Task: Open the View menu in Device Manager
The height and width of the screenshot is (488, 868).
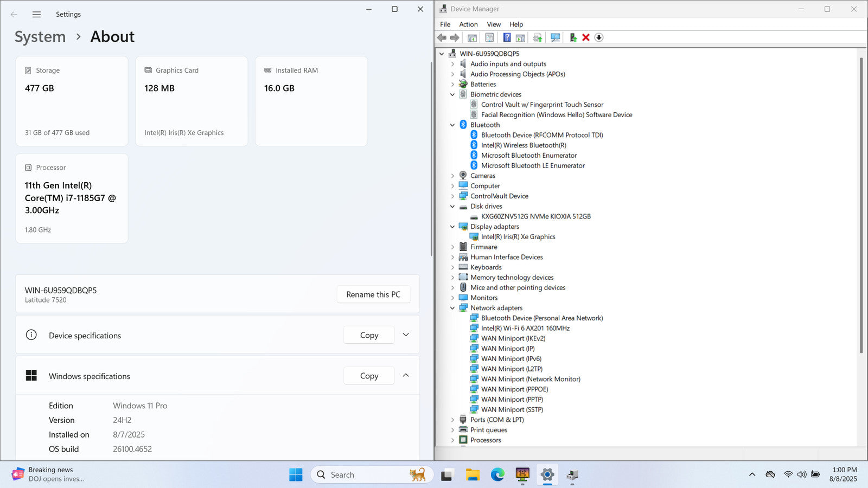Action: pos(494,24)
